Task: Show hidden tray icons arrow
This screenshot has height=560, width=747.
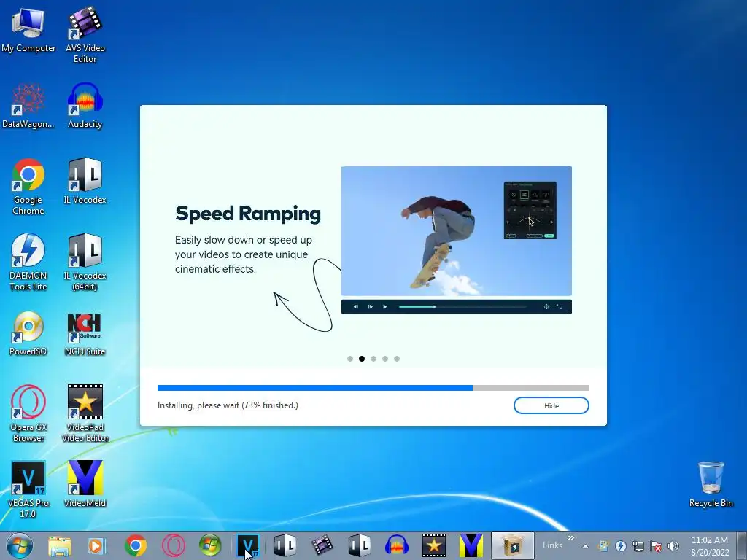Action: point(585,547)
